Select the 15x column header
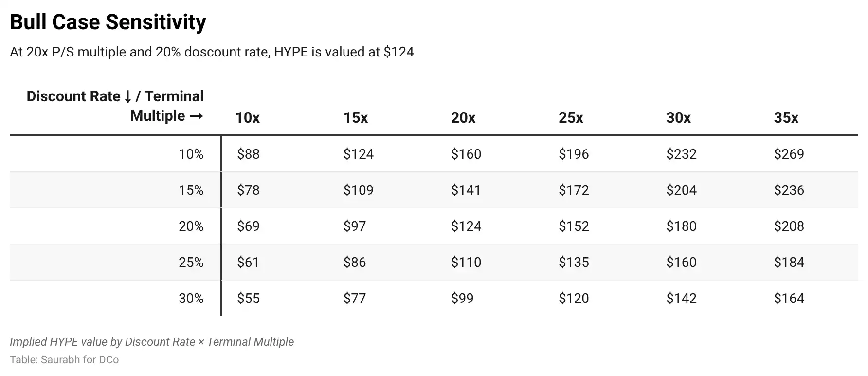The image size is (868, 376). pos(356,118)
